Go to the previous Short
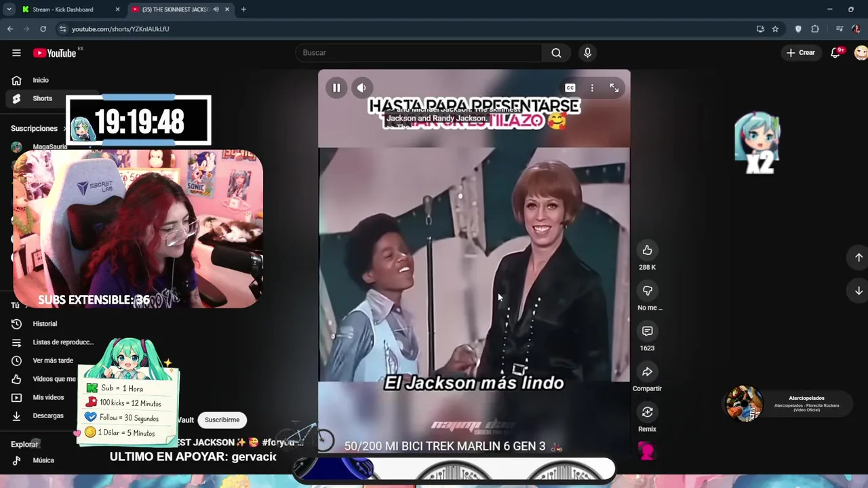 tap(859, 258)
